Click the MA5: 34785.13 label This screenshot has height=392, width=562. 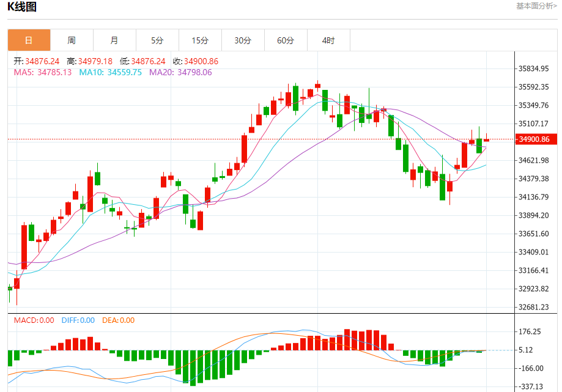43,72
